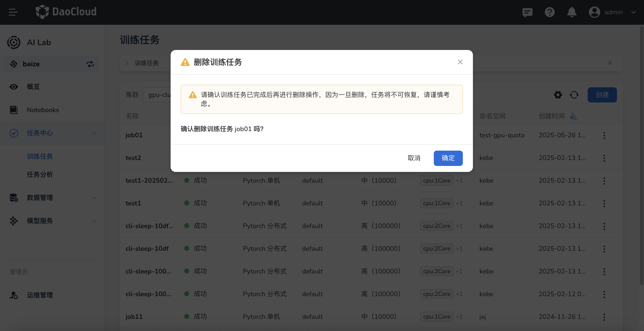Click the DaoCloud logo
Viewport: 644px width, 331px height.
click(x=66, y=11)
